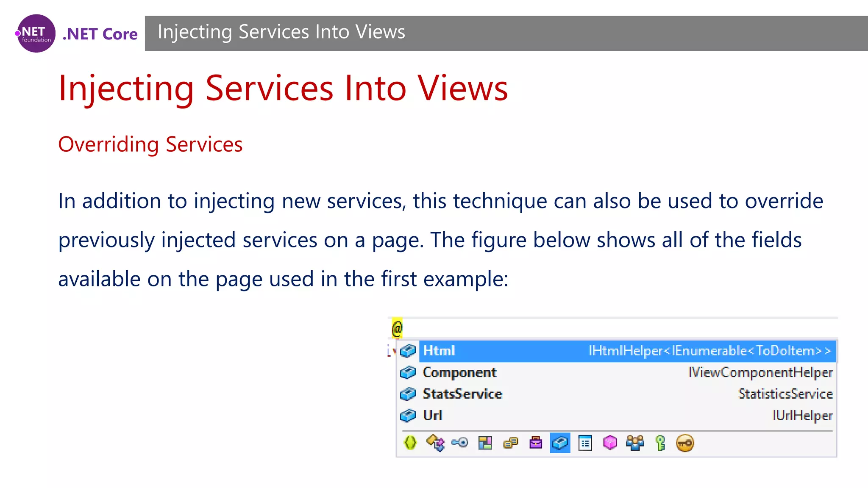
Task: Click the Overriding Services subheading
Action: coord(150,144)
